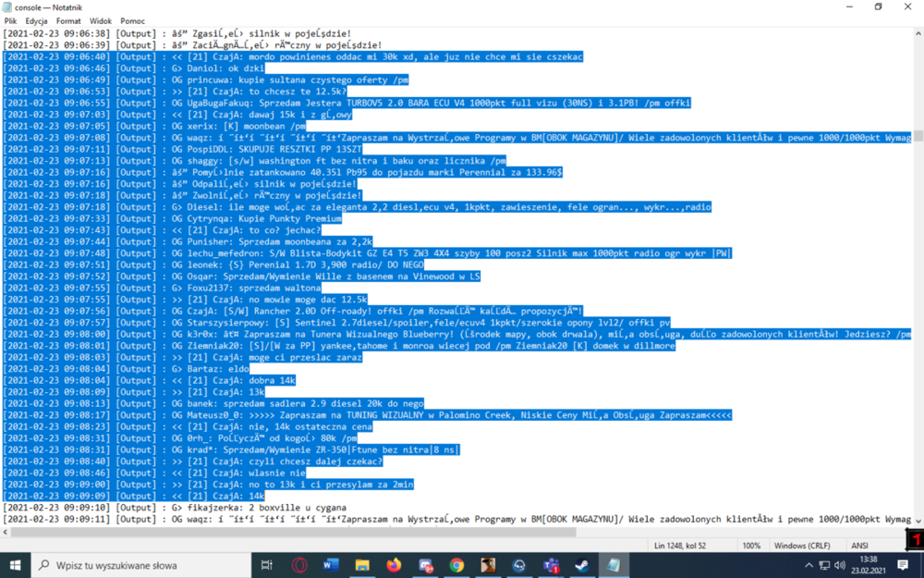This screenshot has width=924, height=578.
Task: Click the ANSI encoding status bar entry
Action: (x=859, y=546)
